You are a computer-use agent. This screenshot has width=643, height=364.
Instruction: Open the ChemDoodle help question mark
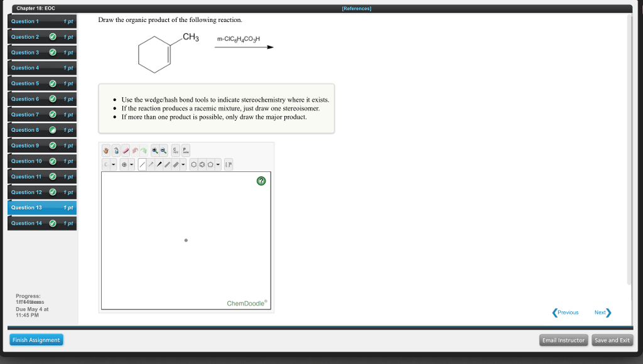click(x=262, y=181)
